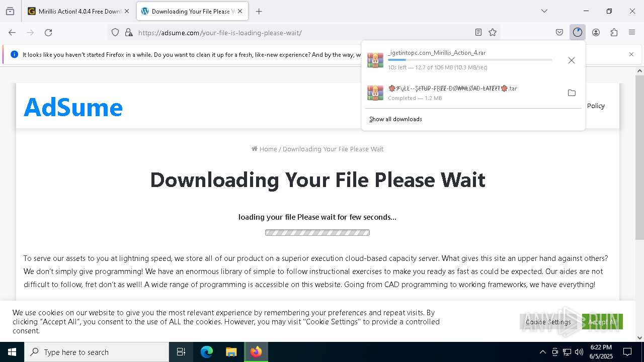The width and height of the screenshot is (644, 362).
Task: Click the page loading progress bar
Action: click(x=317, y=233)
